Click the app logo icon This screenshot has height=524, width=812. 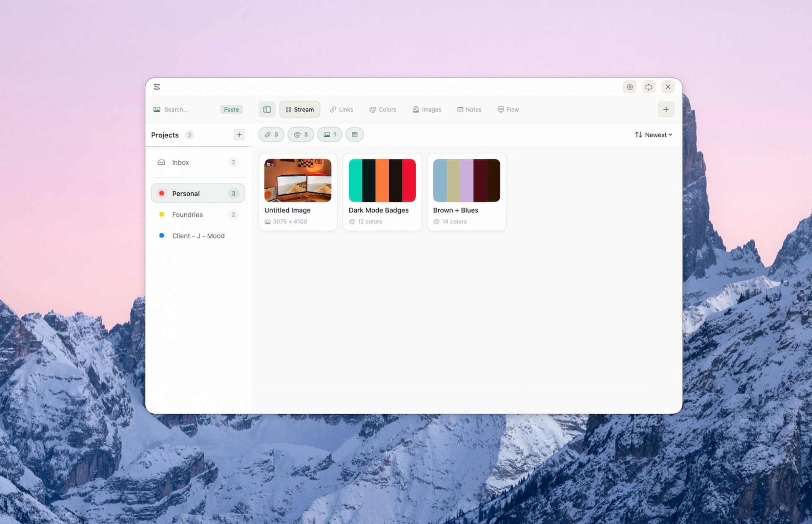[x=157, y=87]
